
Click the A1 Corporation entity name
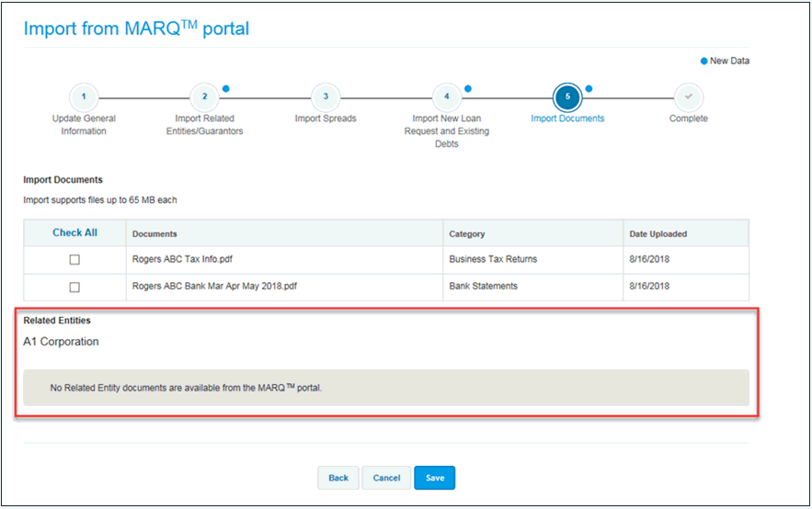pyautogui.click(x=61, y=342)
